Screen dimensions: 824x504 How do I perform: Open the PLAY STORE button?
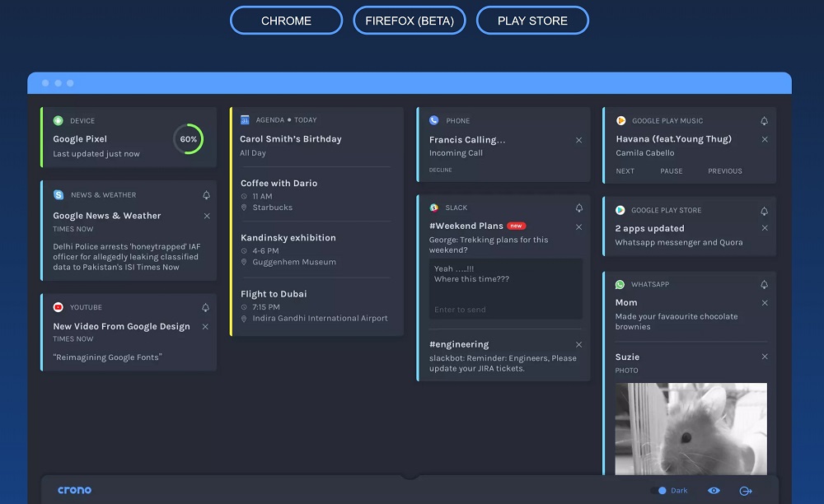(532, 21)
